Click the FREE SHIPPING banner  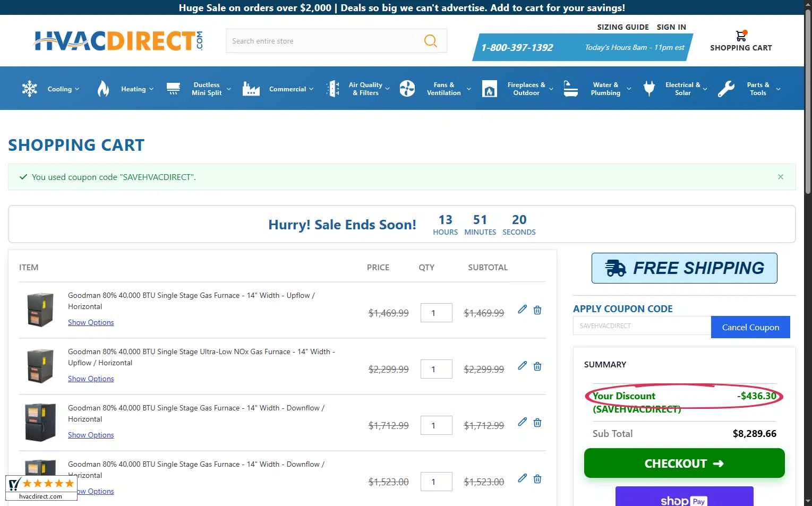[x=684, y=268]
